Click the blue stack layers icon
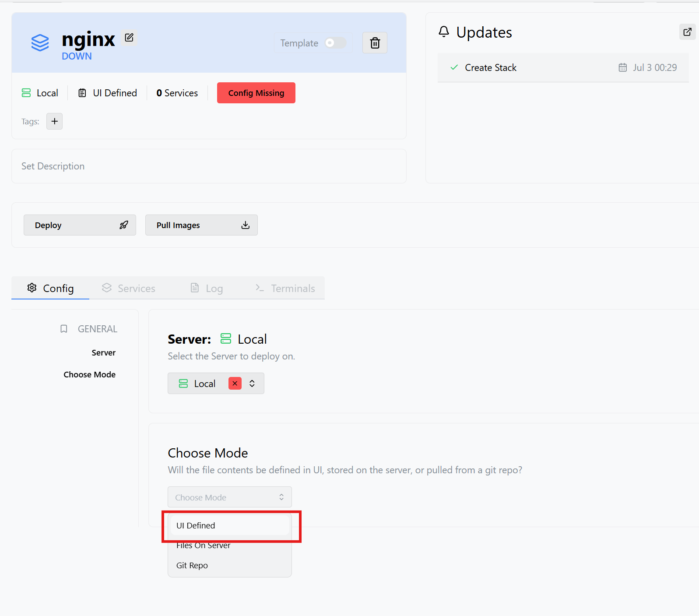Viewport: 699px width, 616px height. click(40, 43)
